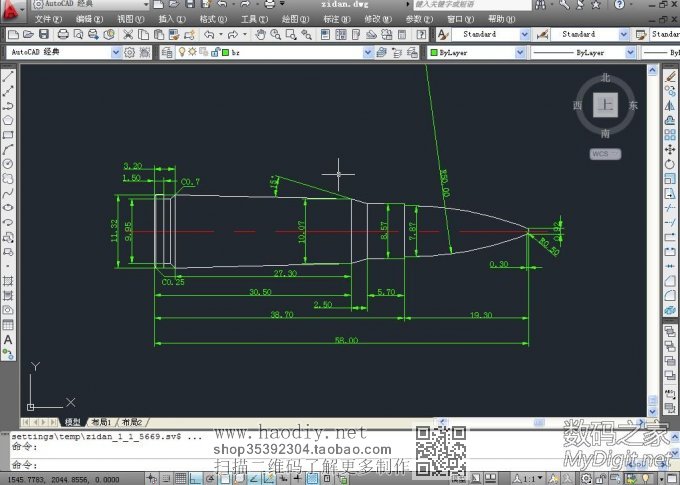
Task: Switch to the 布局1 layout tab
Action: [101, 422]
